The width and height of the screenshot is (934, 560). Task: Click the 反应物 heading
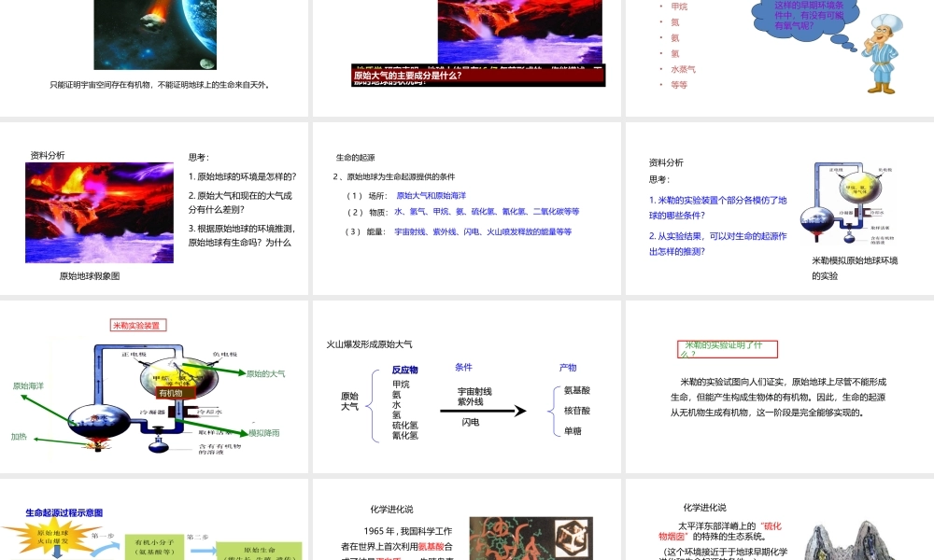405,370
